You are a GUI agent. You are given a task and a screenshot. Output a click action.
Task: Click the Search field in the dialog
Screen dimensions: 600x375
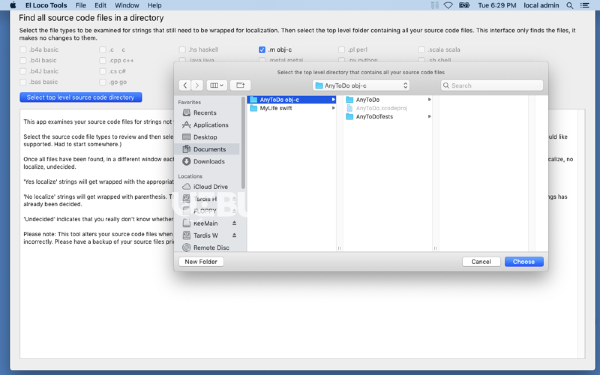coord(492,85)
